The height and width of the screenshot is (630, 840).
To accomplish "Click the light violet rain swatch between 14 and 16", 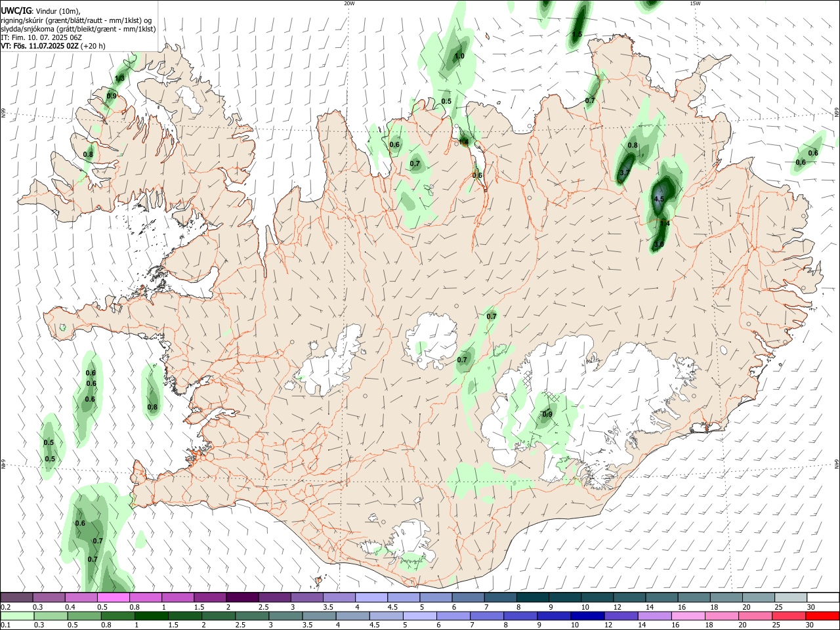I will (x=656, y=616).
